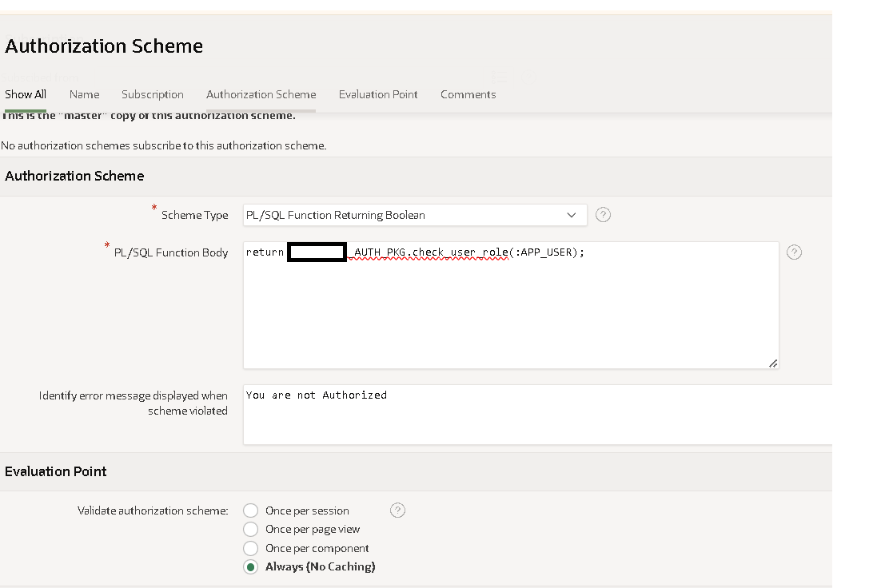Select the "Once per session" evaluation option

(250, 511)
